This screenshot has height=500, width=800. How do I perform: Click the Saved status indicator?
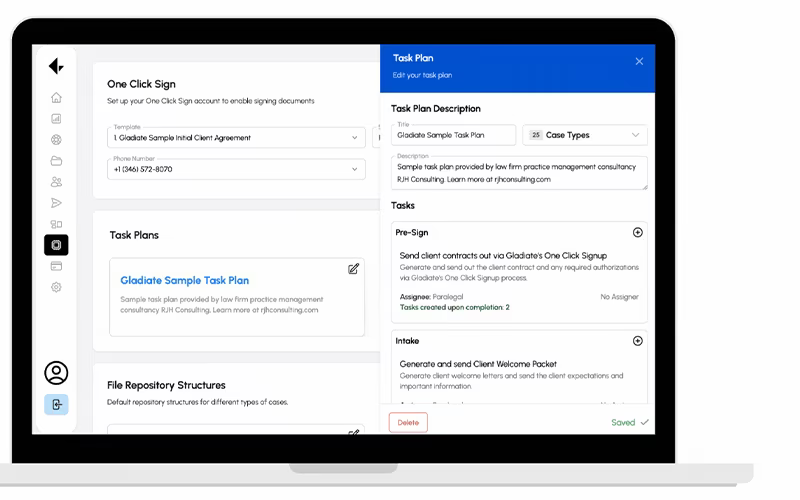point(630,422)
